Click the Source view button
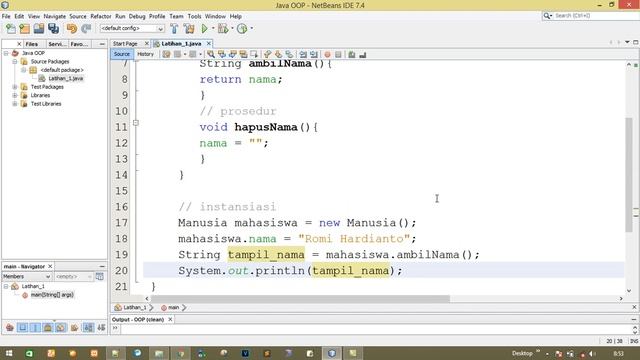Image resolution: width=640 pixels, height=360 pixels. point(122,54)
